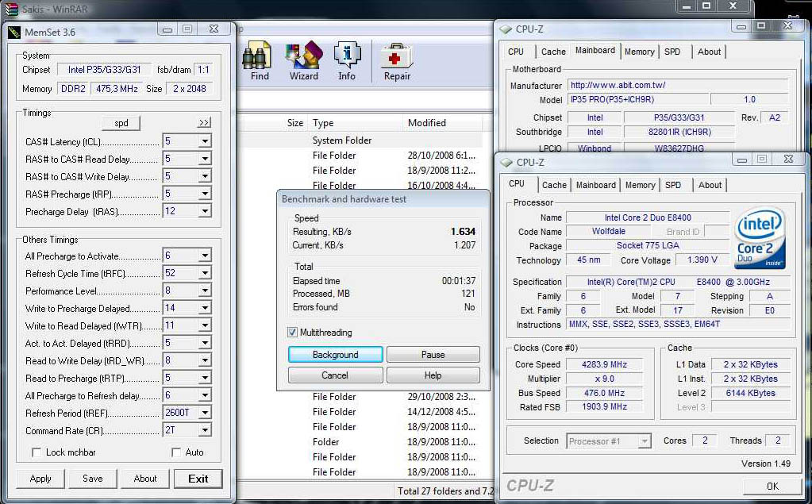
Task: Click the WinRAR books icon in title bar
Action: pos(11,9)
